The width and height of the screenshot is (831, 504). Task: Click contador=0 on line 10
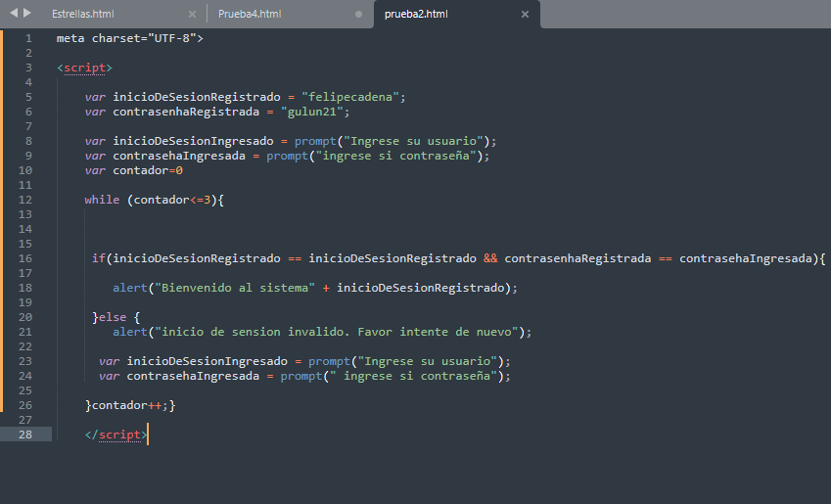[x=148, y=170]
